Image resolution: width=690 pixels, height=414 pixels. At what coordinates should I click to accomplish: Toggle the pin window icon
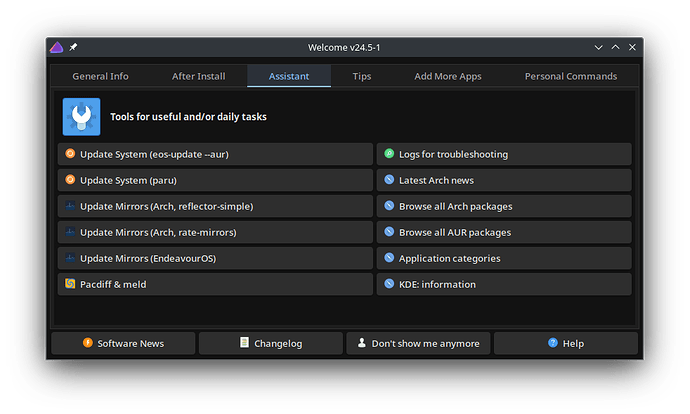tap(73, 48)
